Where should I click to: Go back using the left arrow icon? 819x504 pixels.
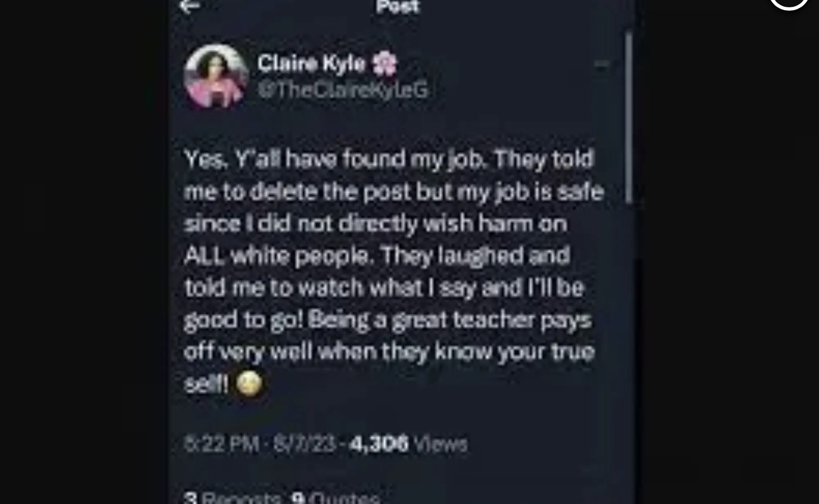(189, 6)
